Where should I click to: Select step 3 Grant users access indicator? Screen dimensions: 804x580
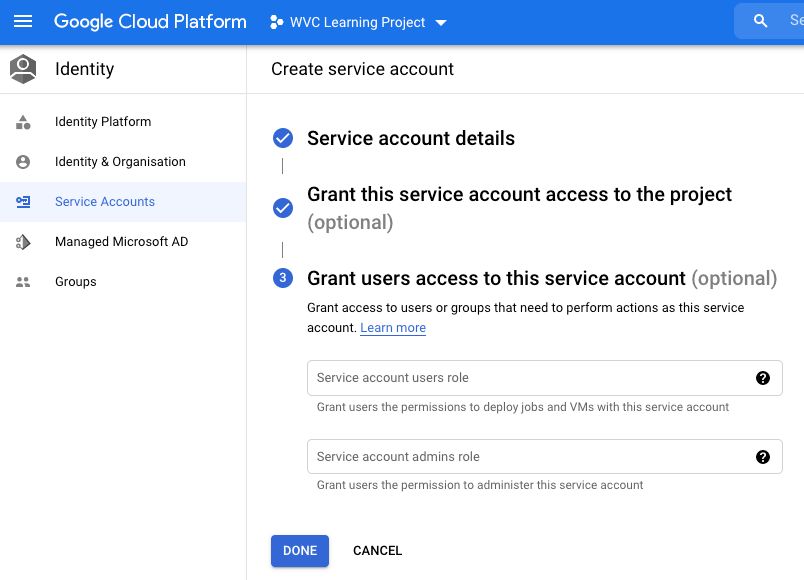click(284, 278)
